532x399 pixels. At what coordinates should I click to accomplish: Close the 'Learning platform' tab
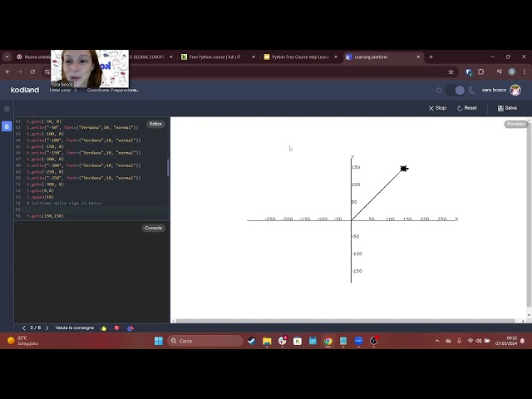click(418, 57)
